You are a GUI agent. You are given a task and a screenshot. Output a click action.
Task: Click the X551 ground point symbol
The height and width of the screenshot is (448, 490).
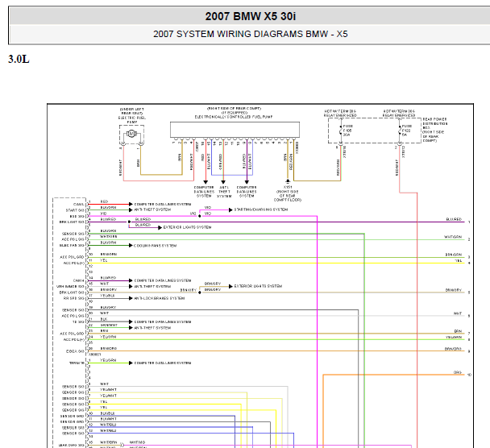tap(287, 180)
